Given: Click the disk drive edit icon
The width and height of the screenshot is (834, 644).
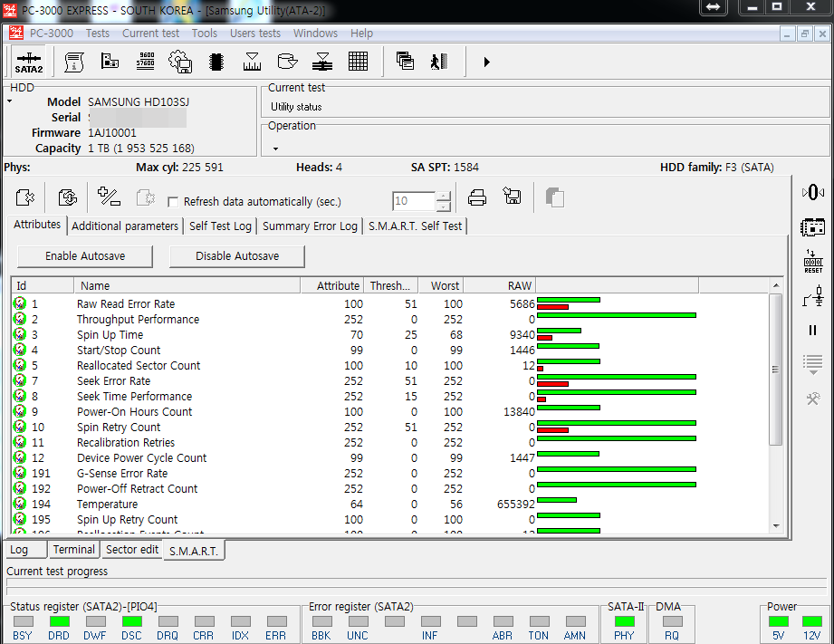Looking at the screenshot, I should tap(287, 62).
